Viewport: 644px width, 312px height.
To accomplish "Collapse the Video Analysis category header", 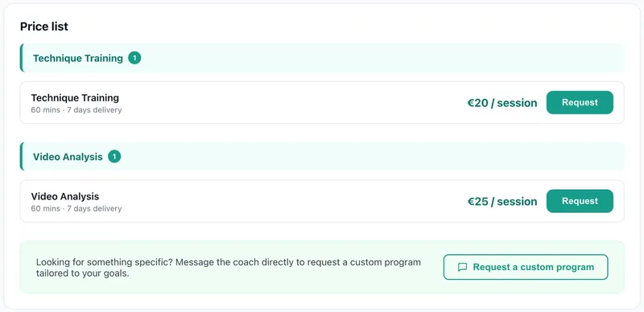I will coord(322,157).
